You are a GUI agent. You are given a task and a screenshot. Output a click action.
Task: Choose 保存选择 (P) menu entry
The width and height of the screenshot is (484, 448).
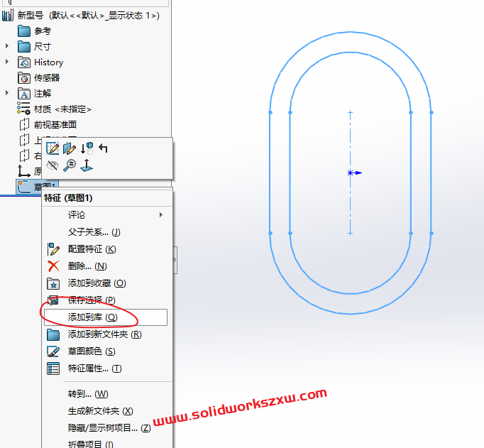(106, 300)
